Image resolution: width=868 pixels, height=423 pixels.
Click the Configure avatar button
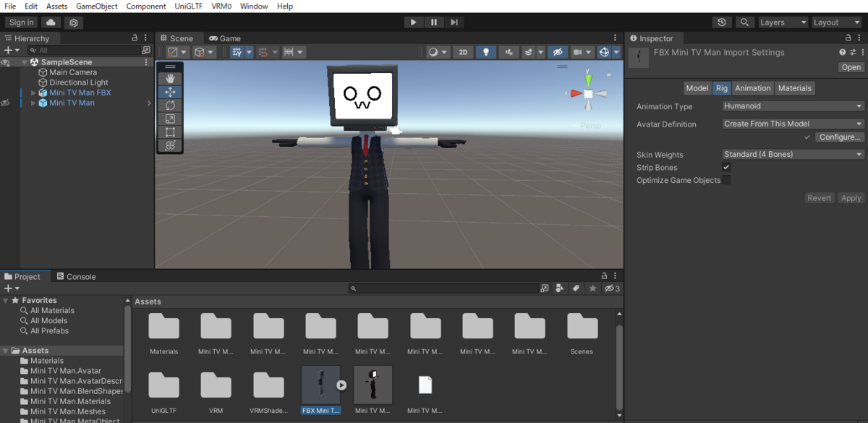click(840, 137)
